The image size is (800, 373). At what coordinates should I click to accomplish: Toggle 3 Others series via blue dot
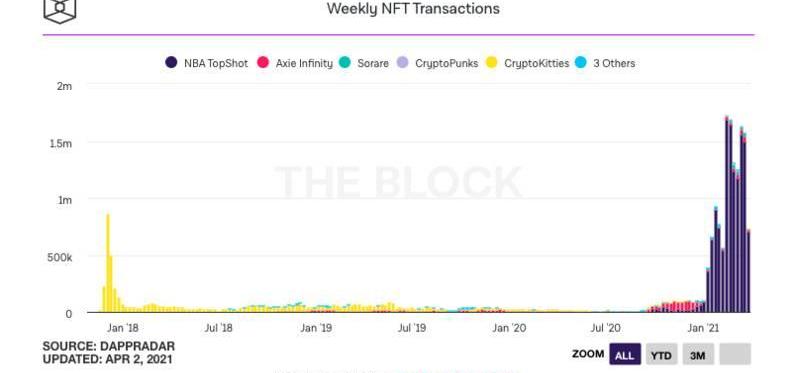(x=581, y=63)
